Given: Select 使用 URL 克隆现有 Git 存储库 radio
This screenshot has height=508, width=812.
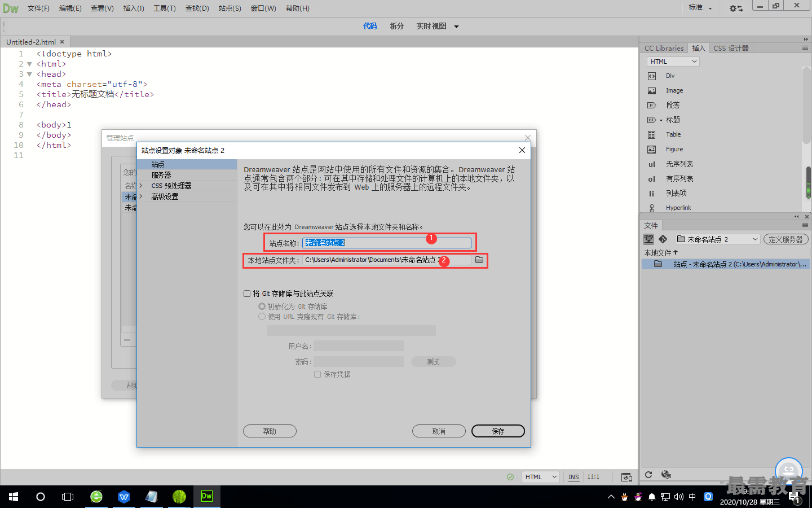Looking at the screenshot, I should (x=262, y=317).
